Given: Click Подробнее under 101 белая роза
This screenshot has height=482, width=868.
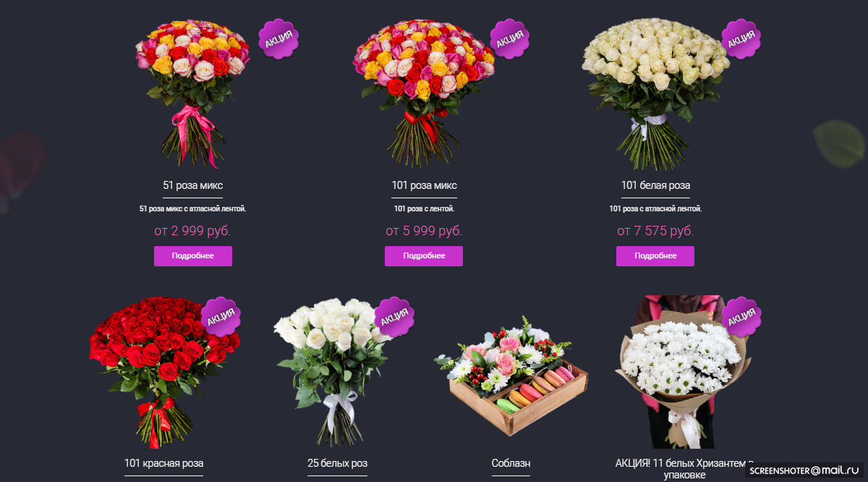Looking at the screenshot, I should point(655,256).
